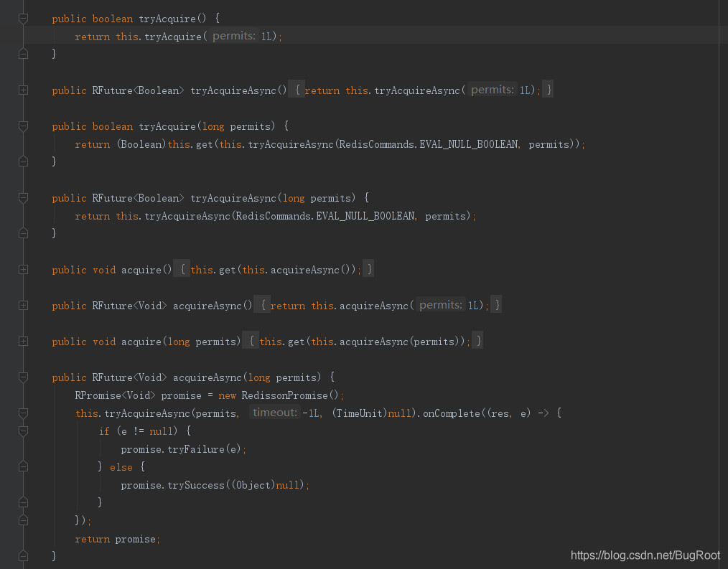Click folded opening brace after acquire(long permits)

(x=251, y=341)
